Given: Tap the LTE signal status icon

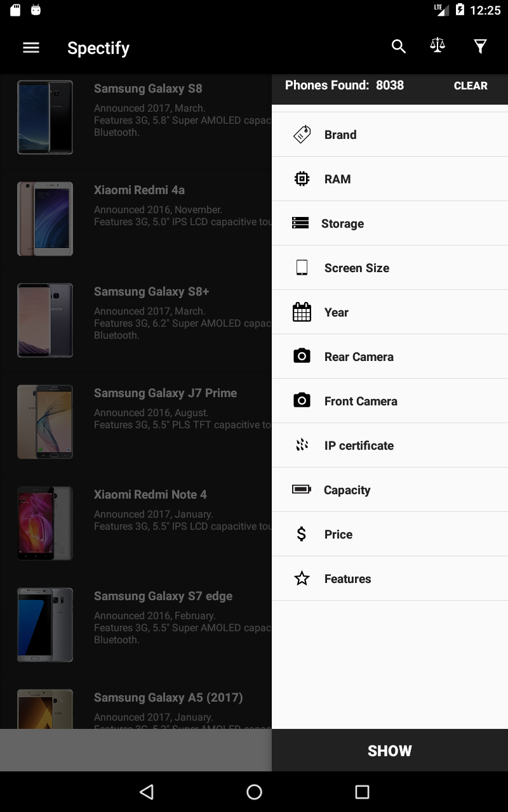Looking at the screenshot, I should click(x=441, y=10).
